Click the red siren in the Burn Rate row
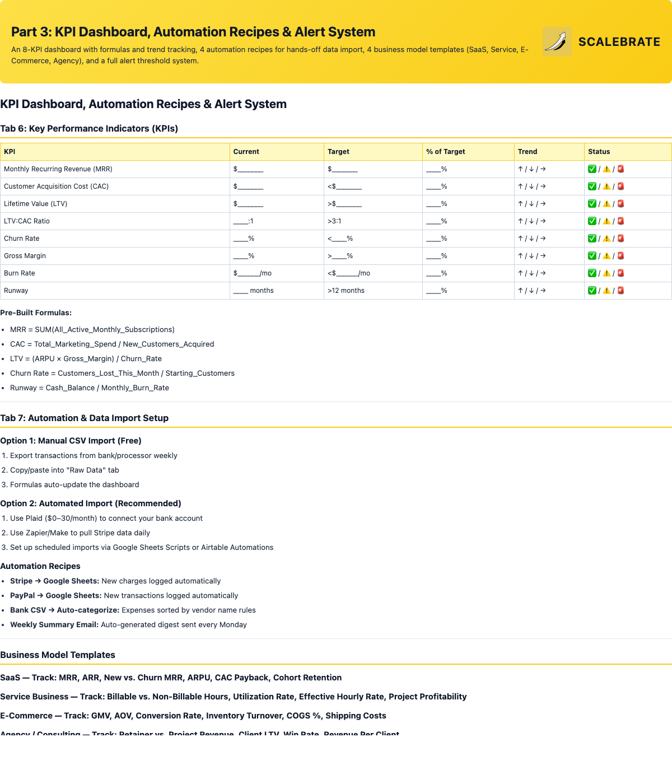672x784 pixels. (x=620, y=273)
